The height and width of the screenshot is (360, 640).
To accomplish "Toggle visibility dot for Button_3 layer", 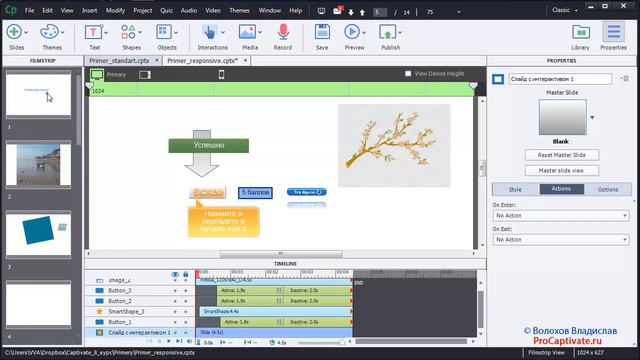I will pos(175,291).
